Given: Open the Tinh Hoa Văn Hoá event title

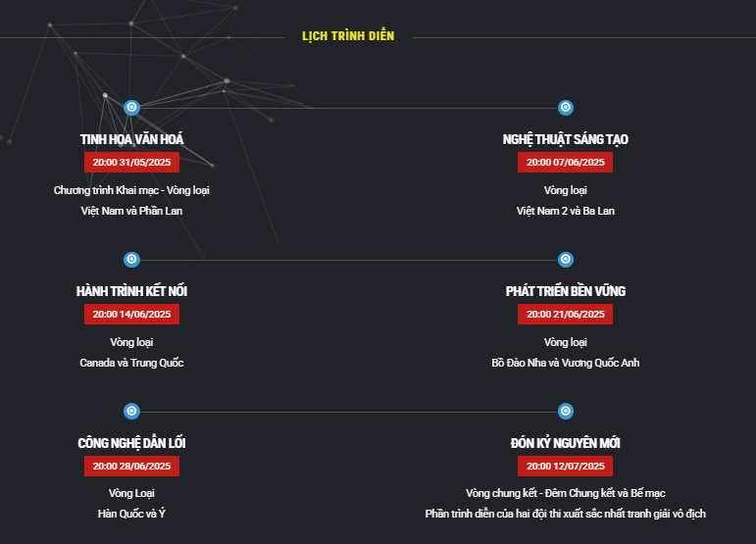Looking at the screenshot, I should point(131,140).
